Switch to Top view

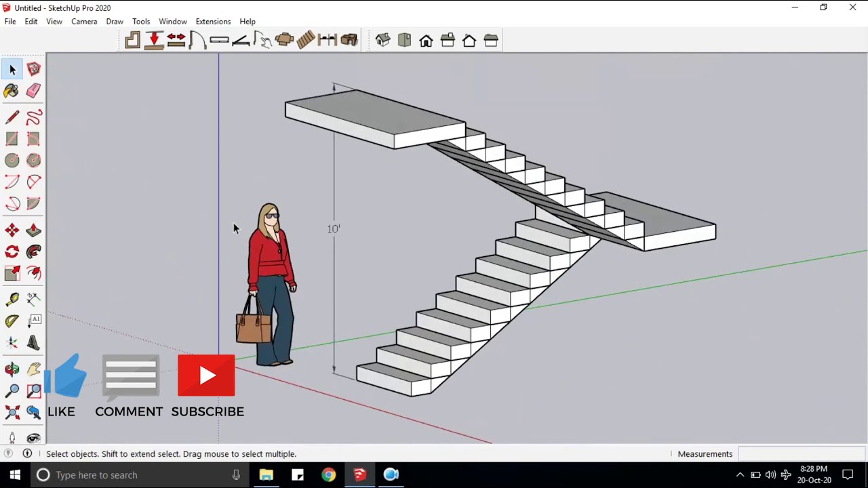click(x=405, y=41)
